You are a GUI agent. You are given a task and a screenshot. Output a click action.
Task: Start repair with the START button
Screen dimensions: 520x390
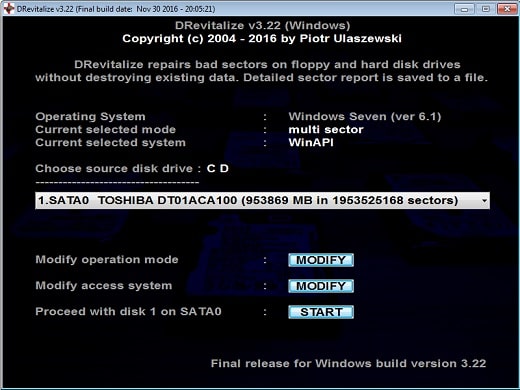coord(321,312)
